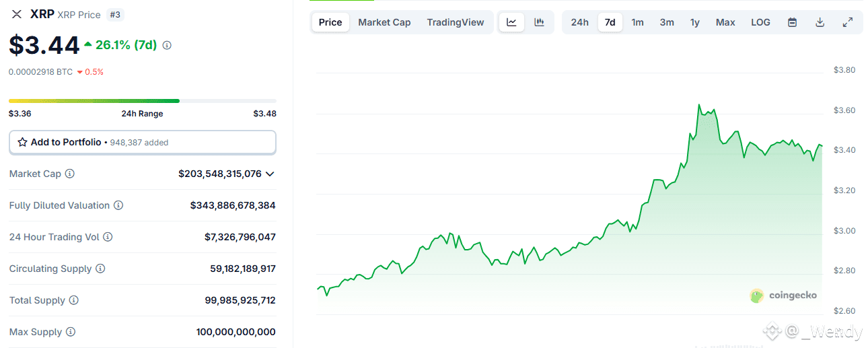
Task: Click the #3 rank badge
Action: click(x=114, y=14)
